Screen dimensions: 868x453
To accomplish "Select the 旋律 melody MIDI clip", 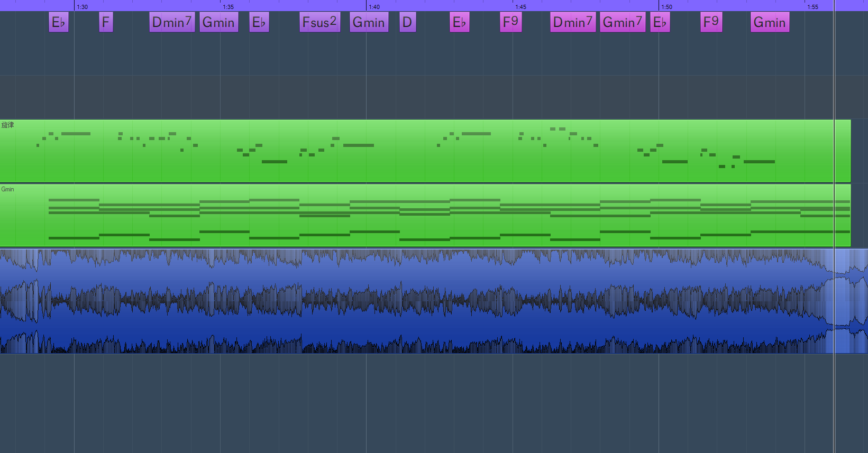I will click(425, 151).
